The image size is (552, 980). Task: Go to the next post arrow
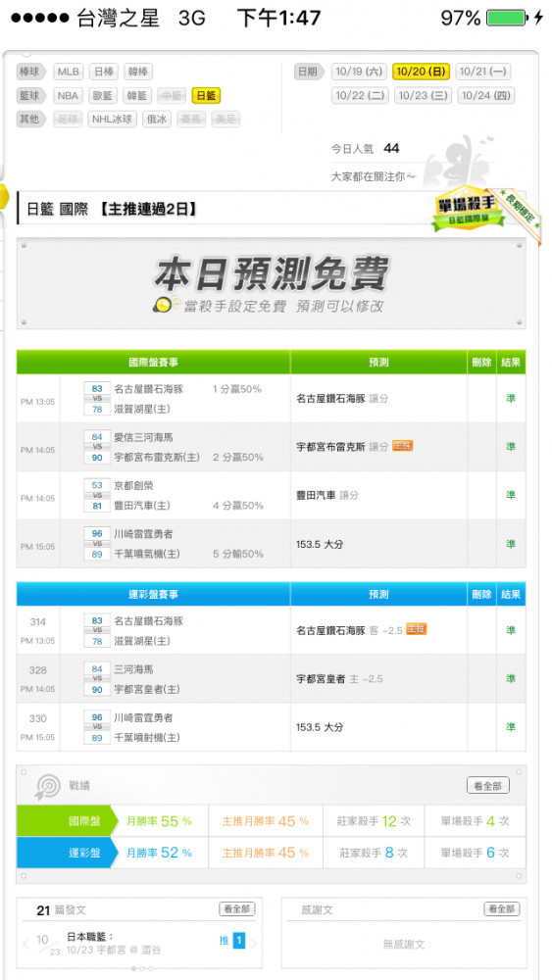point(254,943)
